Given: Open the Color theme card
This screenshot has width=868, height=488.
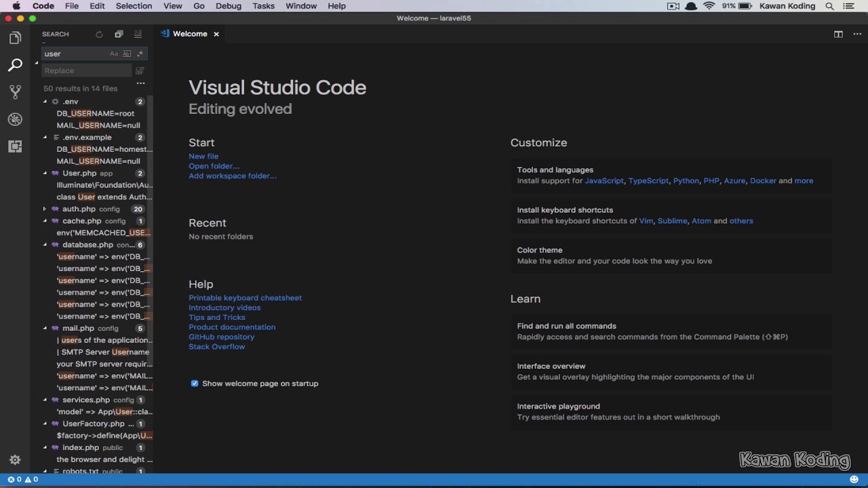Looking at the screenshot, I should pyautogui.click(x=671, y=256).
